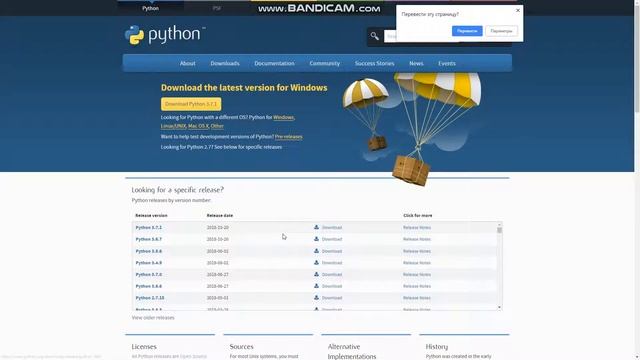This screenshot has width=640, height=360.
Task: Click the releases list scroll up arrow
Action: pos(499,224)
